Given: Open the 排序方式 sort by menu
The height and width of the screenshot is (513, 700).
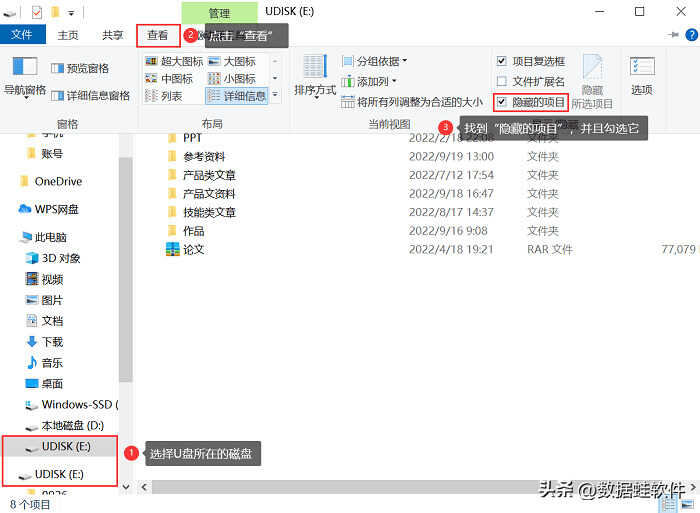Looking at the screenshot, I should coord(315,77).
